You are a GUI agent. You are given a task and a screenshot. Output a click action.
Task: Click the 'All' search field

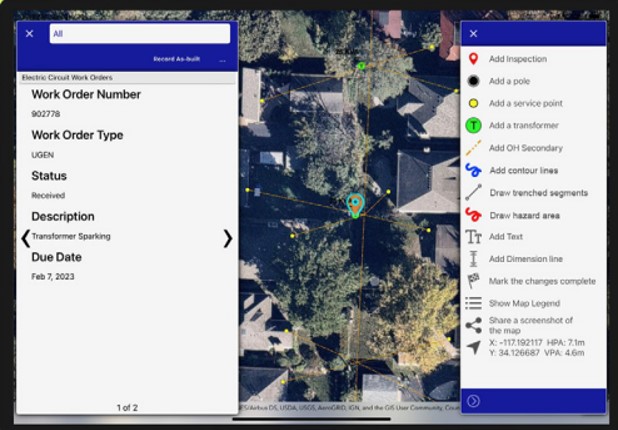pos(140,34)
